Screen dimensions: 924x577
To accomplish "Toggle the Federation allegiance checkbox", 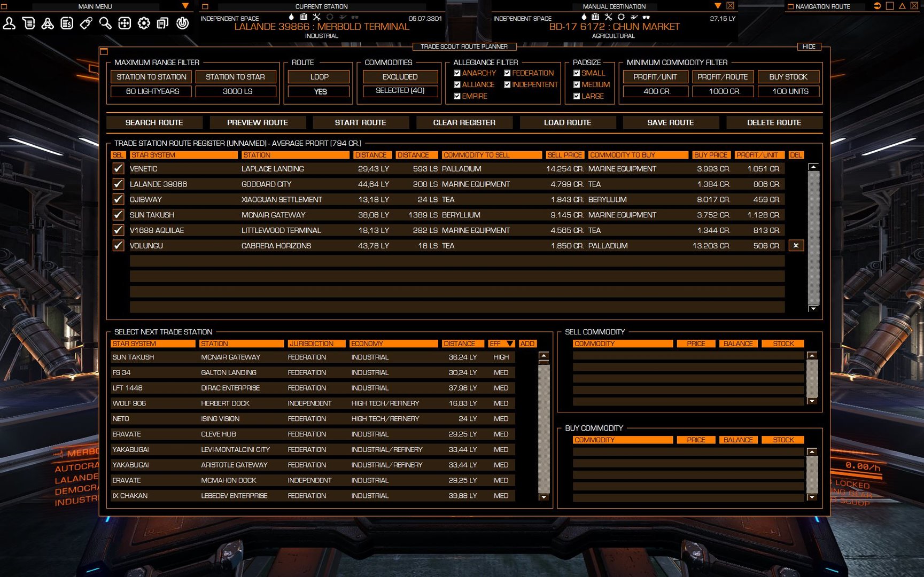I will click(507, 73).
